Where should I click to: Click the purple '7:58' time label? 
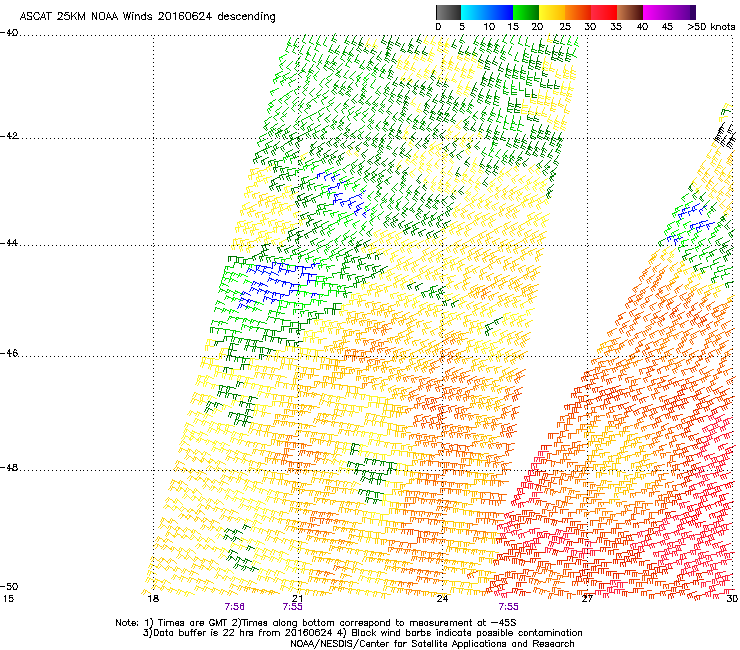(235, 607)
